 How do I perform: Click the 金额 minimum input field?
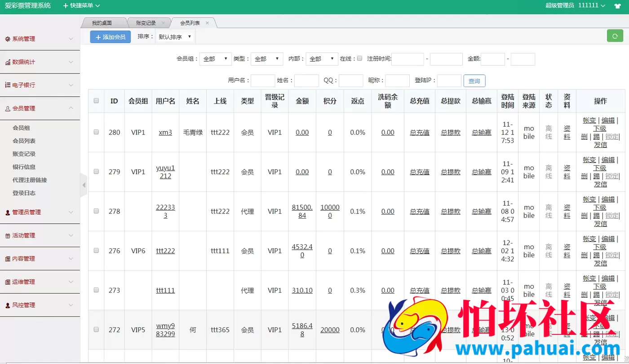click(x=493, y=59)
